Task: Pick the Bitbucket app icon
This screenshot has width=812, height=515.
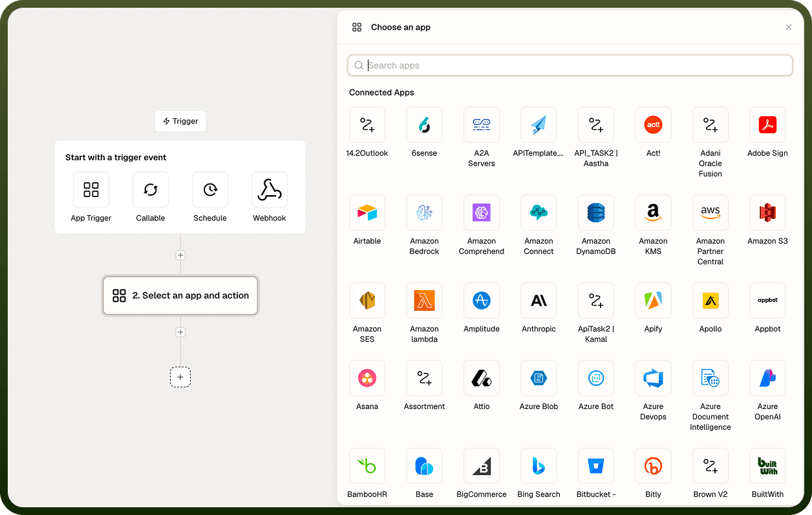Action: [x=596, y=466]
